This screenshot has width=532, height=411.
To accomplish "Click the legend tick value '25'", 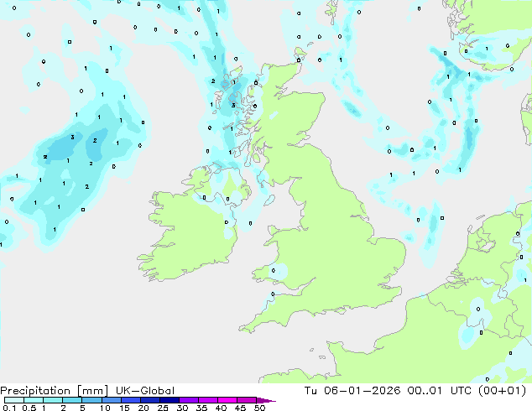I will click(x=163, y=408).
